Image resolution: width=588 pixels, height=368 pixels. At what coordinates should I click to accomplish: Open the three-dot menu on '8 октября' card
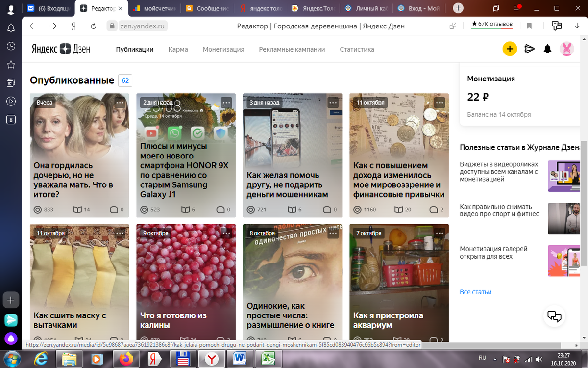click(333, 233)
